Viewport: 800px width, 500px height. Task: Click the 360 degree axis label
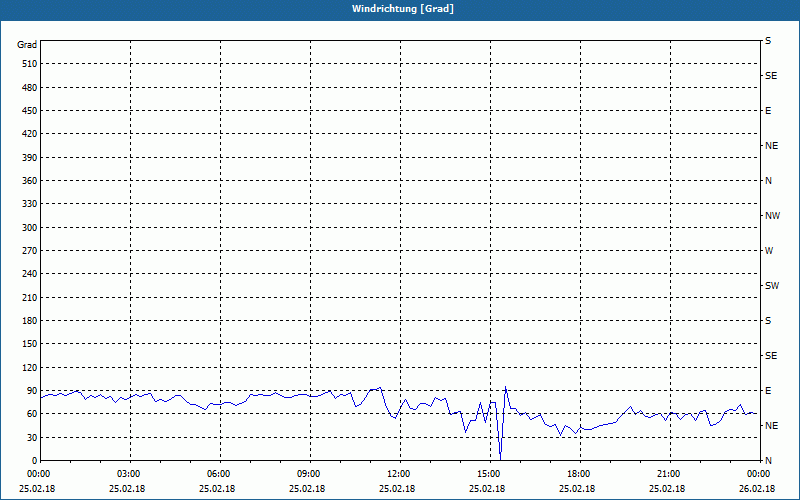(x=30, y=181)
